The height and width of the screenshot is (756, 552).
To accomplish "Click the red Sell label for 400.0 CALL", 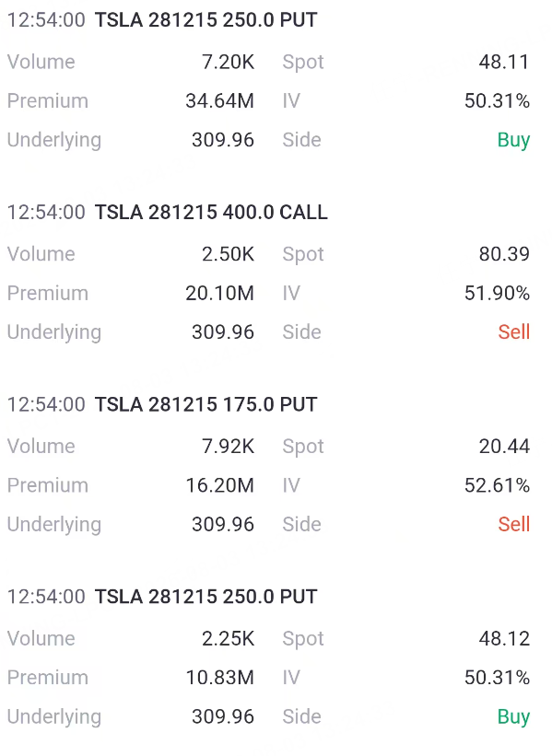I will tap(514, 332).
